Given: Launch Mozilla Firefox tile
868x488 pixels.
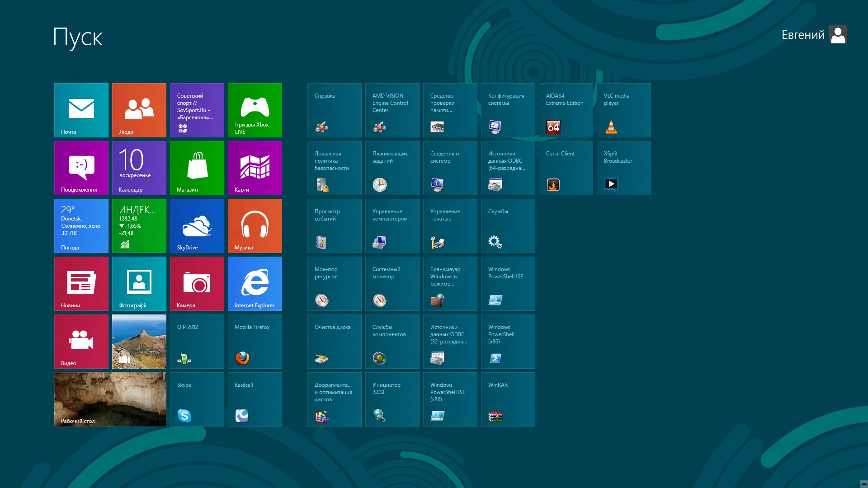Looking at the screenshot, I should 255,342.
